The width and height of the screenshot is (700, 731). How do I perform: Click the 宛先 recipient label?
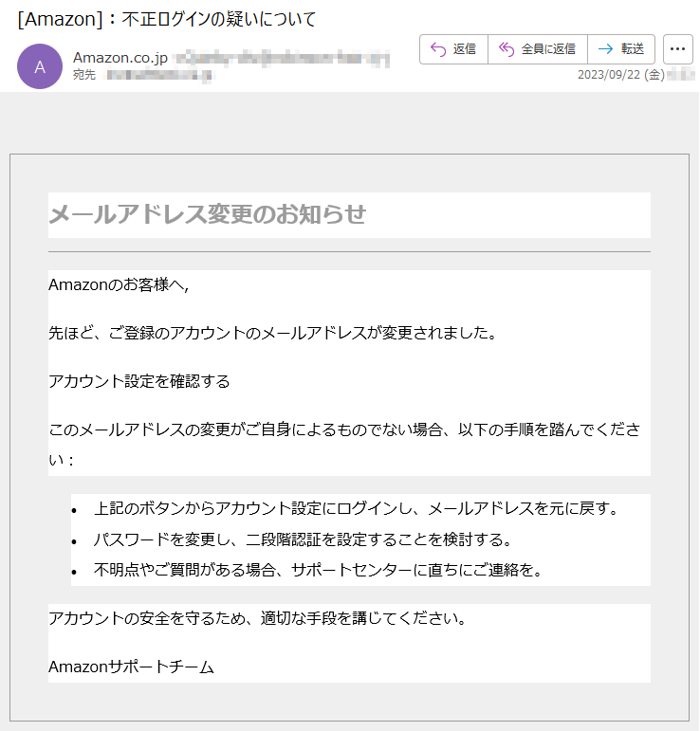(84, 75)
